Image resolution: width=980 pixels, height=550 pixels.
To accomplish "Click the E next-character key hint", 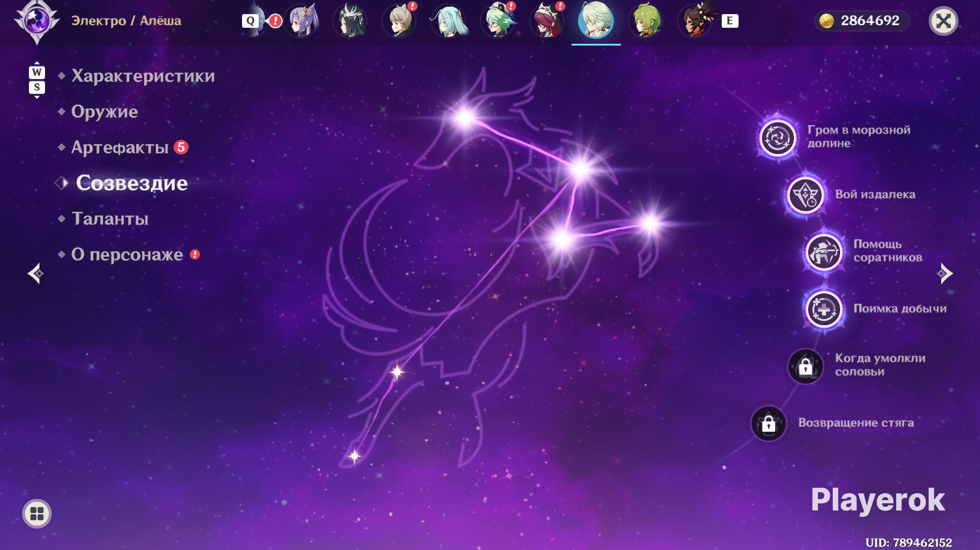I will point(730,21).
